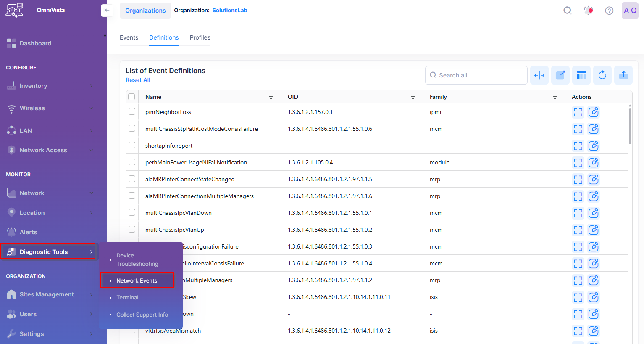This screenshot has height=344, width=644.
Task: Check the pimNeighborLoss row checkbox
Action: pos(132,112)
